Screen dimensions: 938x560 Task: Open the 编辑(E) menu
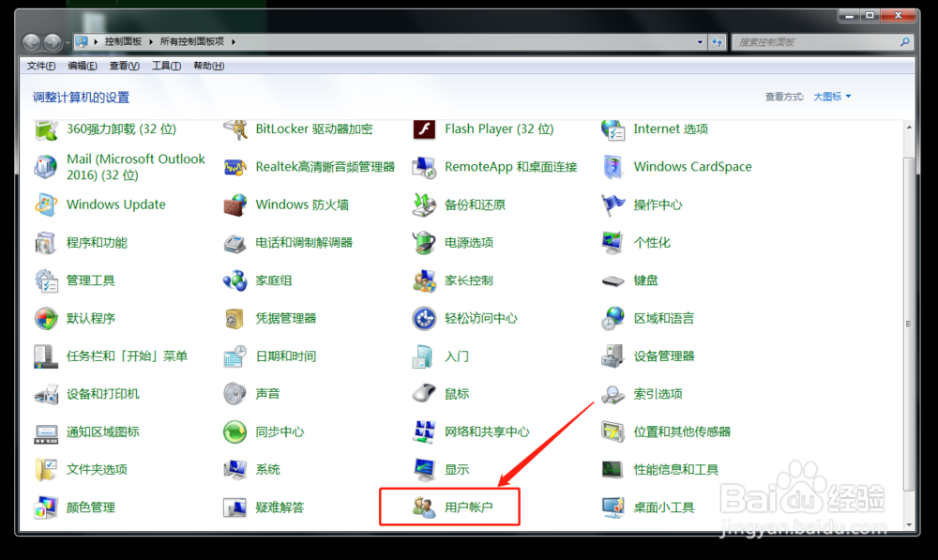(83, 66)
